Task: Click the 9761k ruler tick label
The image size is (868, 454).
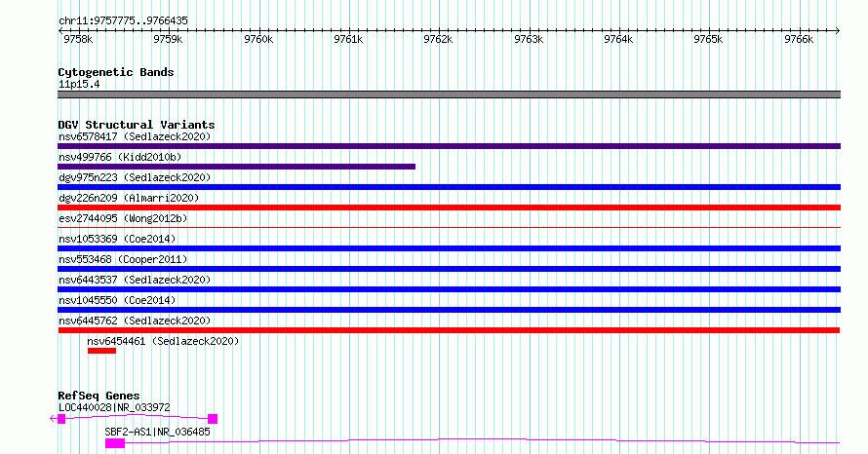Action: tap(348, 39)
